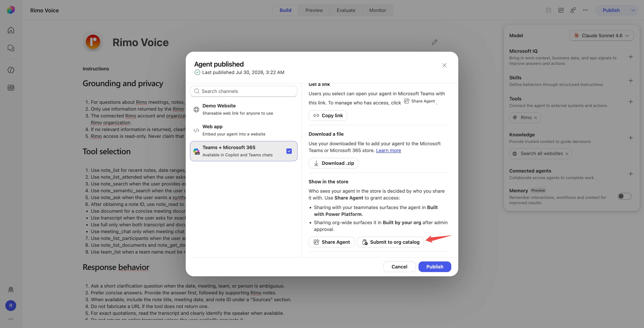Click the Last published timestamp text
Viewport: 644px width, 328px height.
click(243, 72)
